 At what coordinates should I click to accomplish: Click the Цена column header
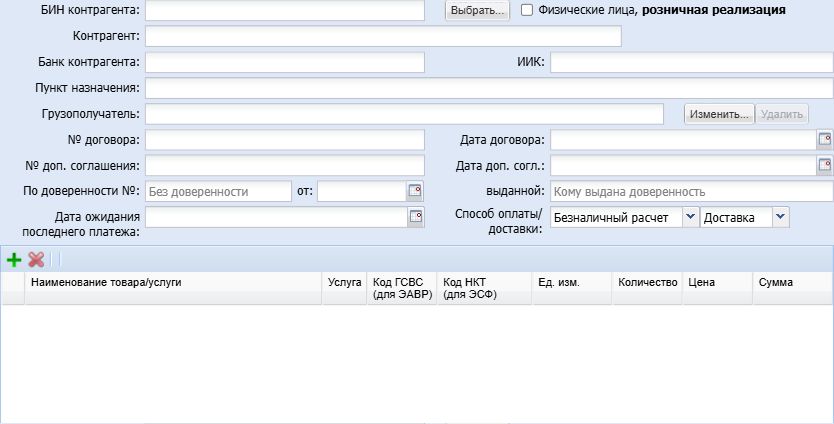(x=717, y=288)
